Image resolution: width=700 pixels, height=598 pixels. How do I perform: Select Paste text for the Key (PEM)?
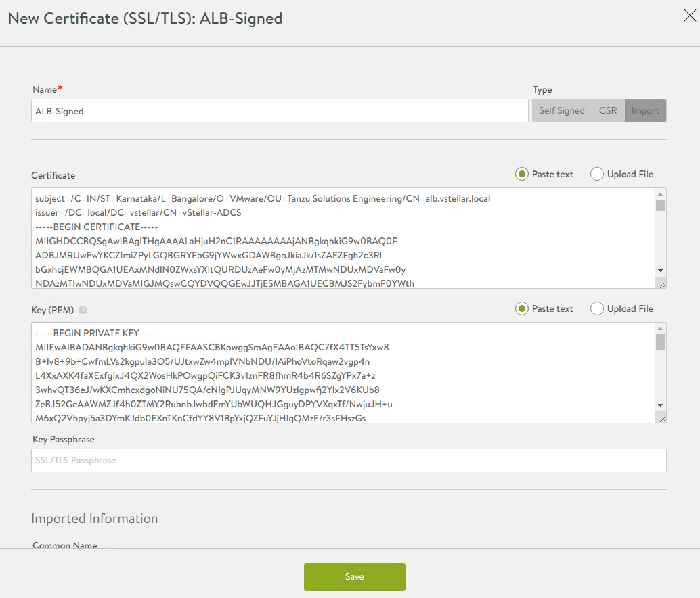(x=522, y=308)
